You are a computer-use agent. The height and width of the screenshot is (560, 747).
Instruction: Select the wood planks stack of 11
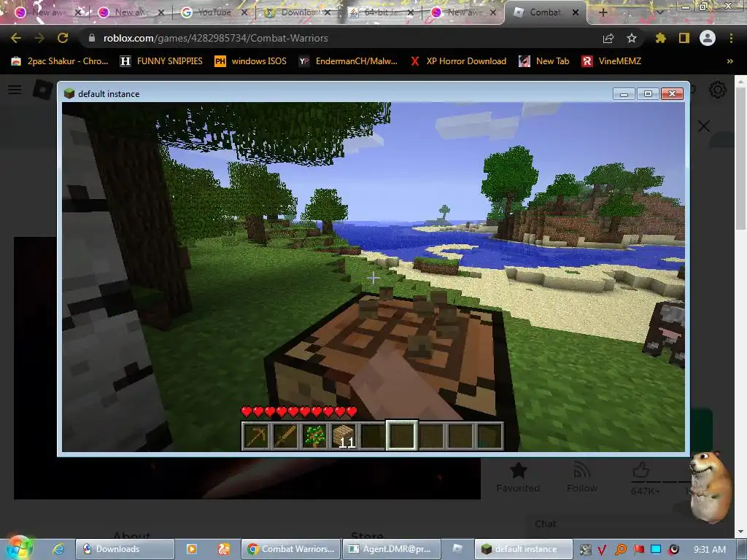point(343,436)
